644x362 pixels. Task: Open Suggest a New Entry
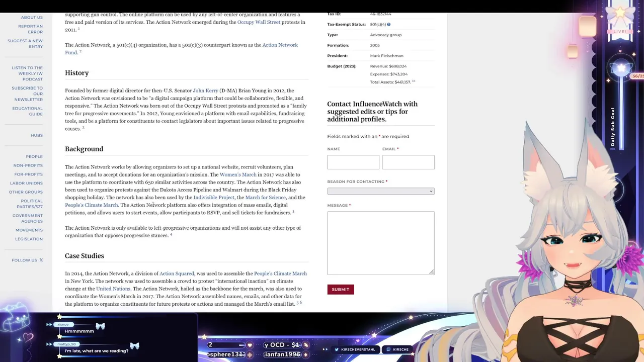[25, 44]
